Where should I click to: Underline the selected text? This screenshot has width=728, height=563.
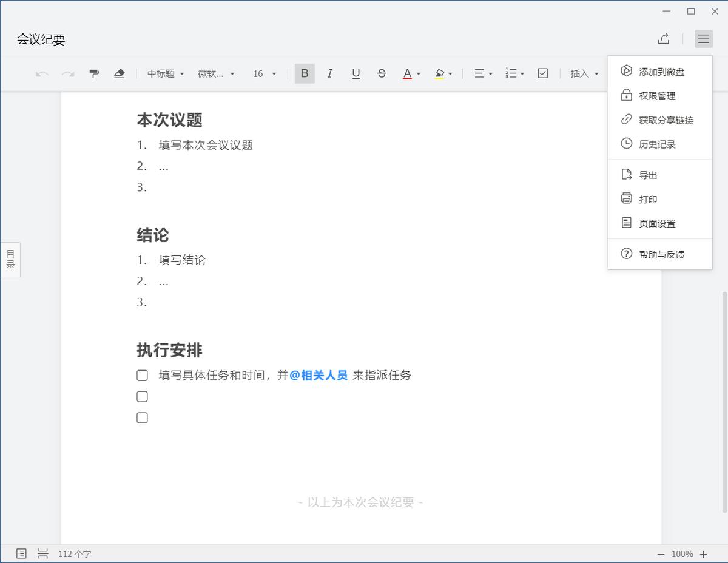pyautogui.click(x=356, y=73)
